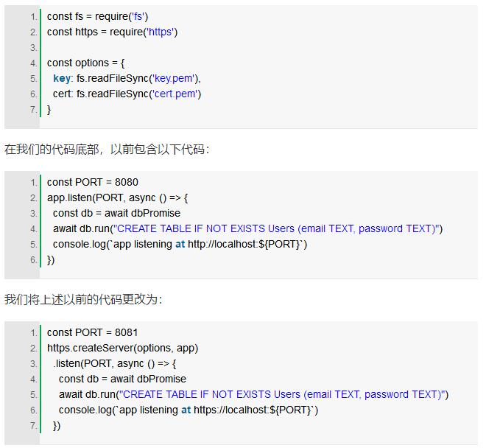Click the console.log line containing http://localhost
The height and width of the screenshot is (448, 486).
pyautogui.click(x=180, y=244)
